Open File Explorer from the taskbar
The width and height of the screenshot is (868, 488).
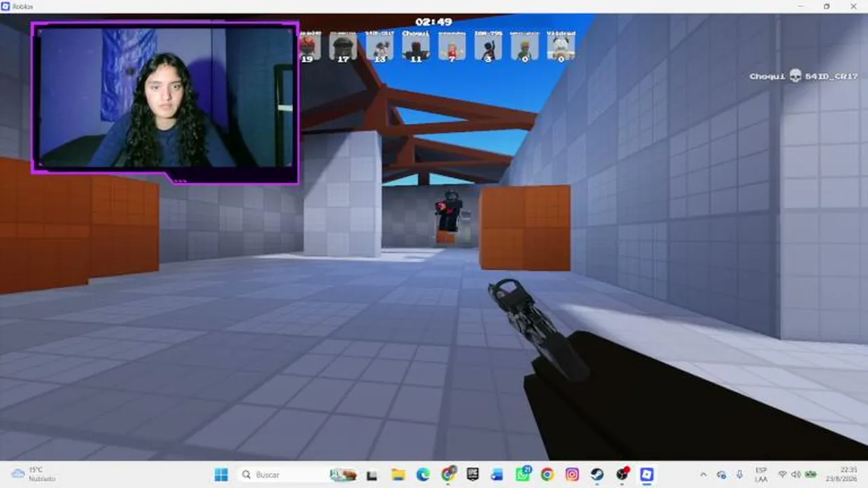(398, 474)
